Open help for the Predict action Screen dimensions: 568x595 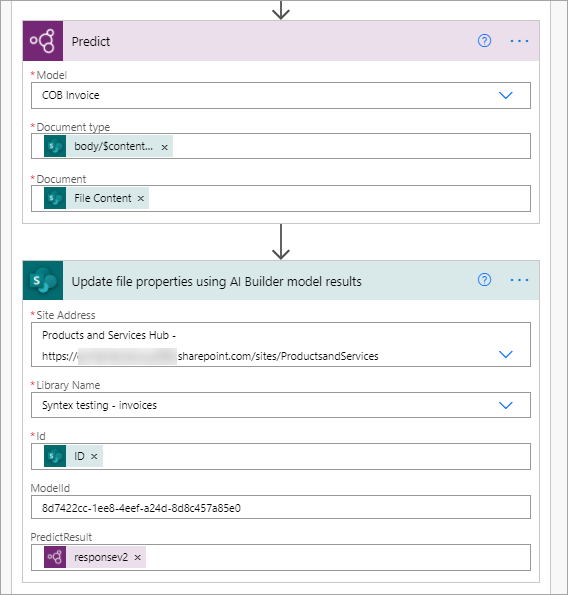pyautogui.click(x=484, y=41)
